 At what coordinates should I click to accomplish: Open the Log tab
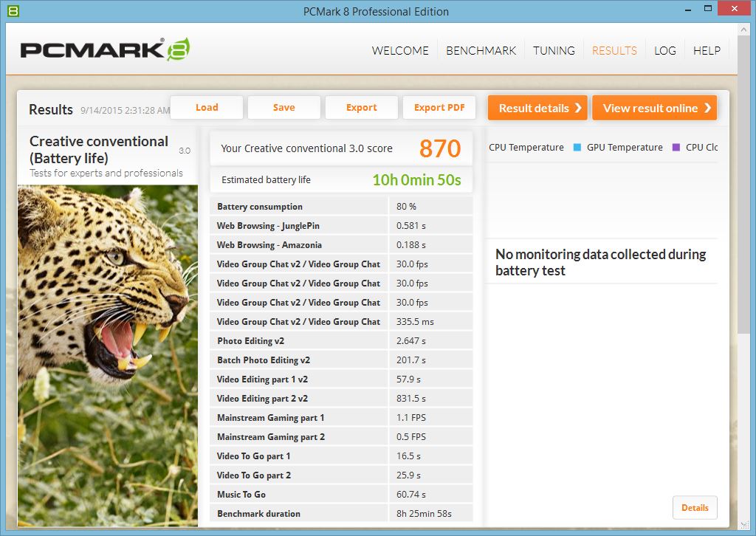(x=664, y=51)
